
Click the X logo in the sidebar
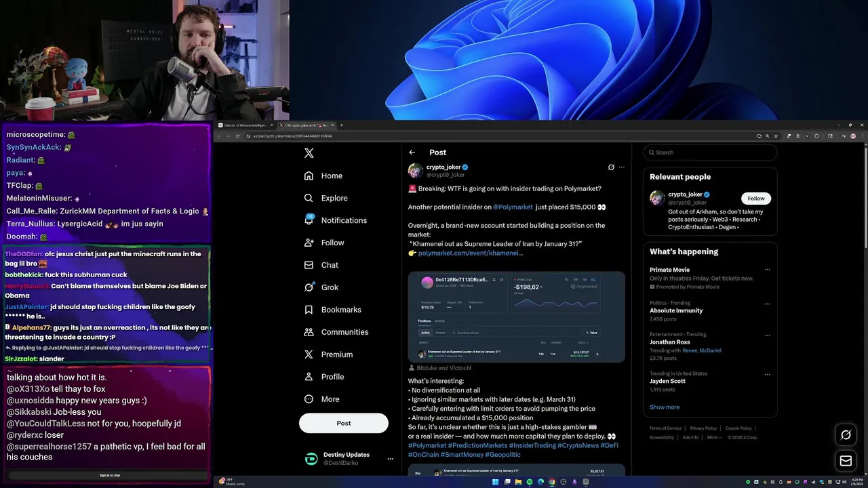[x=309, y=153]
